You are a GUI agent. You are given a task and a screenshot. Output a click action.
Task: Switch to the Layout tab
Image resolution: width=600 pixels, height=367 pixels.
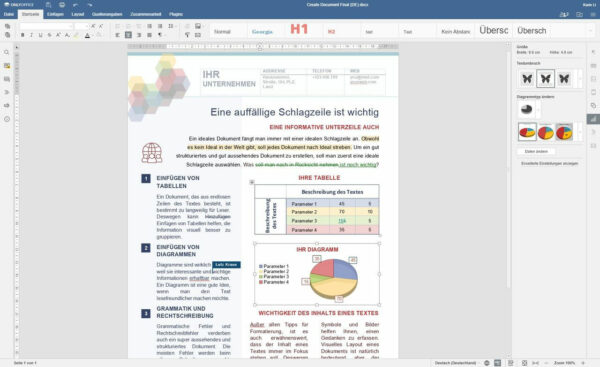pyautogui.click(x=78, y=14)
